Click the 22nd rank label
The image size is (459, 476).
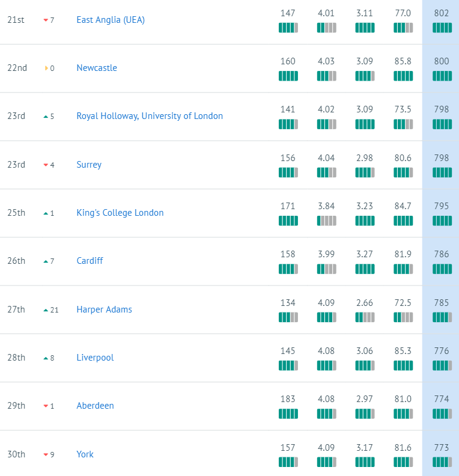[17, 68]
